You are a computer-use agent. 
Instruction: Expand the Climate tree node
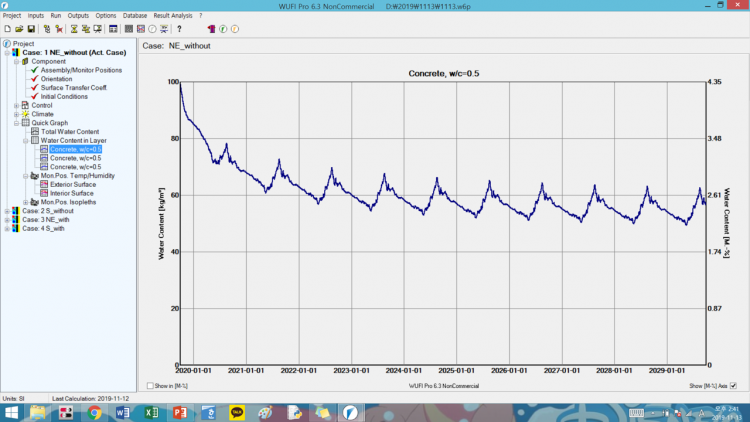15,114
